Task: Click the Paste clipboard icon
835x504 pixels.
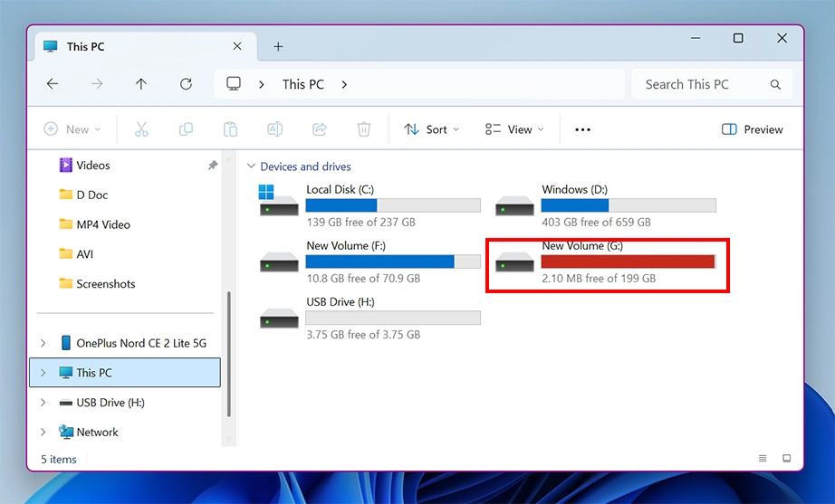Action: [x=230, y=129]
